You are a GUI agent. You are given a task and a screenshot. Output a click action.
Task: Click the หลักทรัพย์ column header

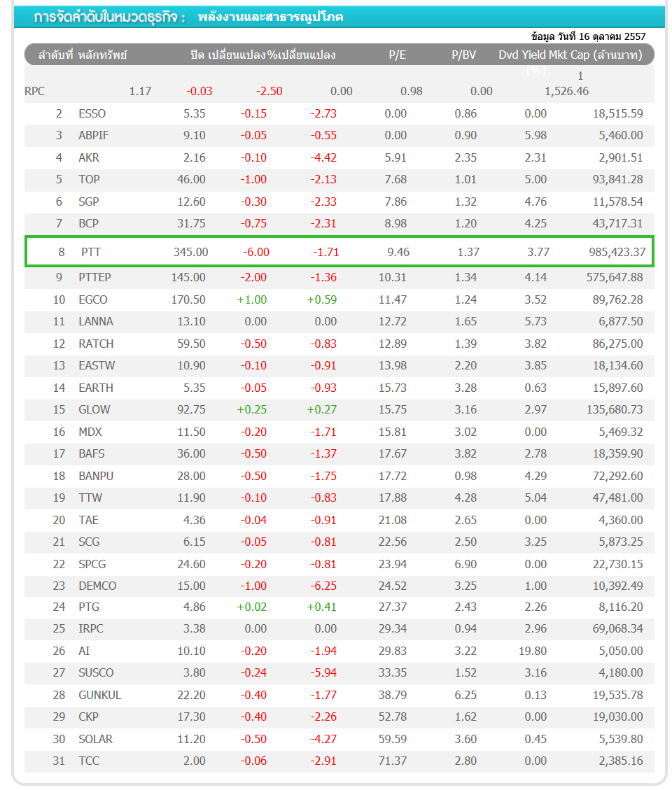pyautogui.click(x=103, y=55)
